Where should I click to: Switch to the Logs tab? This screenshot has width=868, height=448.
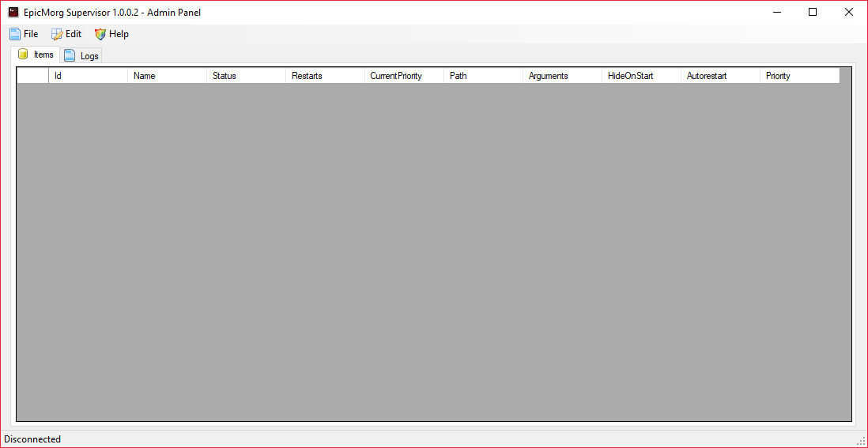[81, 56]
